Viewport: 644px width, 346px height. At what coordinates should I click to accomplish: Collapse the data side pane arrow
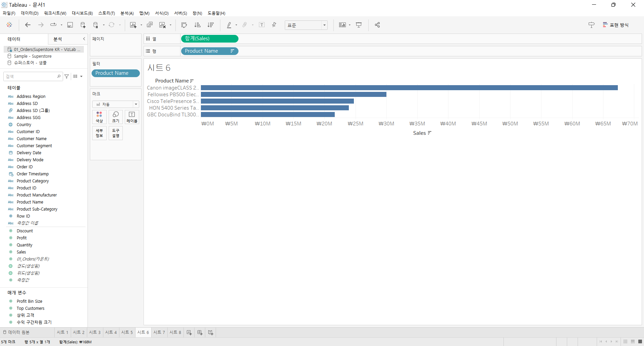[84, 39]
